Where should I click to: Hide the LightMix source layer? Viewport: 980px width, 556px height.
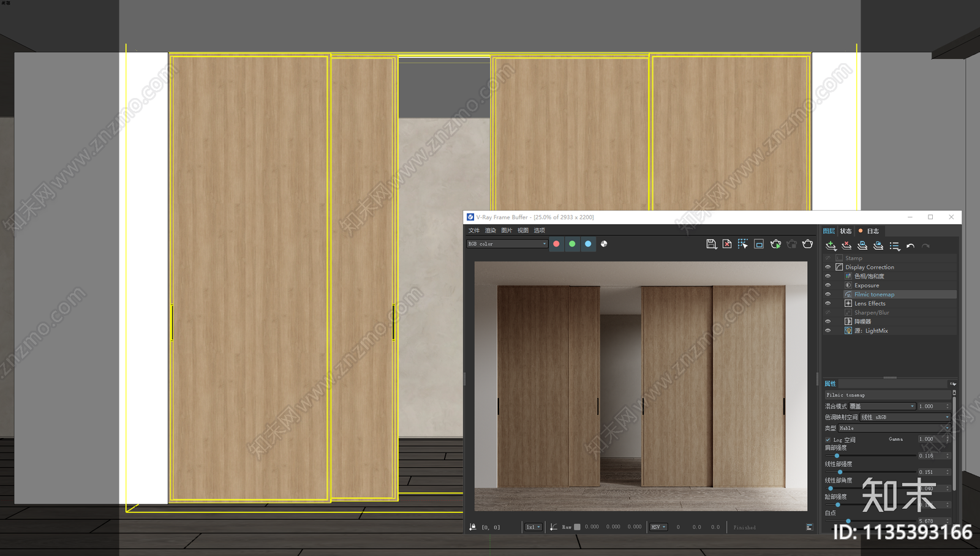pos(828,331)
